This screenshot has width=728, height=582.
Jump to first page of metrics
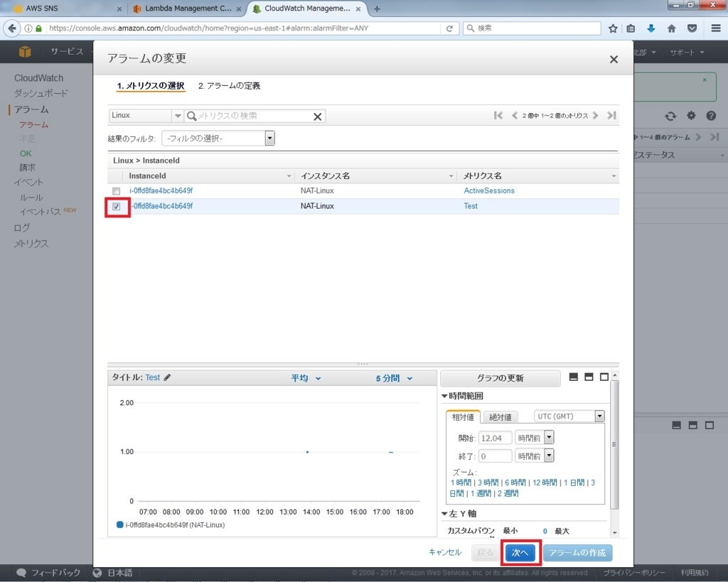(x=498, y=116)
